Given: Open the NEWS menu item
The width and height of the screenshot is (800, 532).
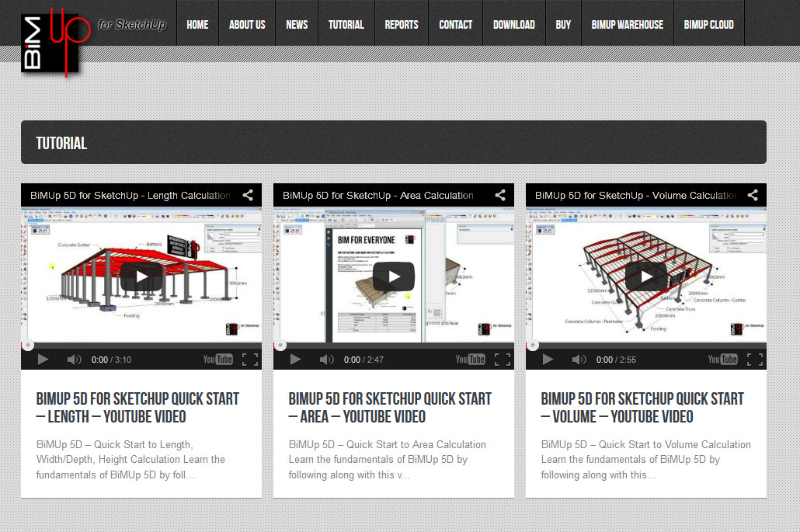Looking at the screenshot, I should 297,25.
